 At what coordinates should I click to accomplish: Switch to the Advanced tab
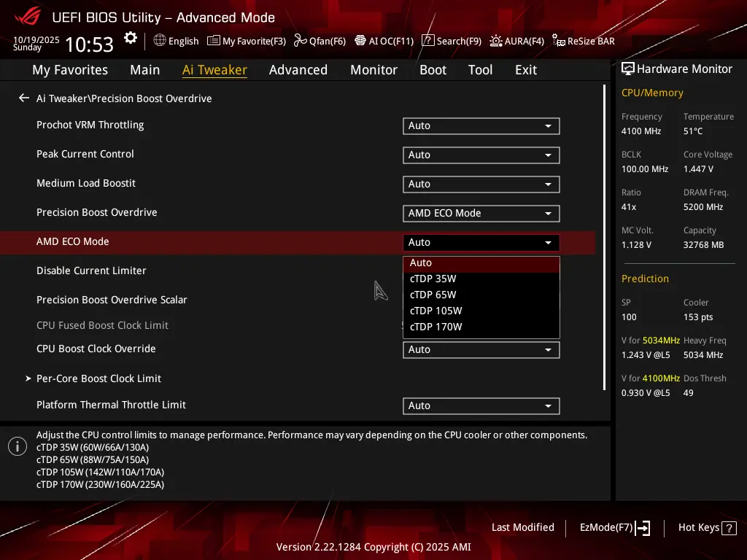coord(298,70)
